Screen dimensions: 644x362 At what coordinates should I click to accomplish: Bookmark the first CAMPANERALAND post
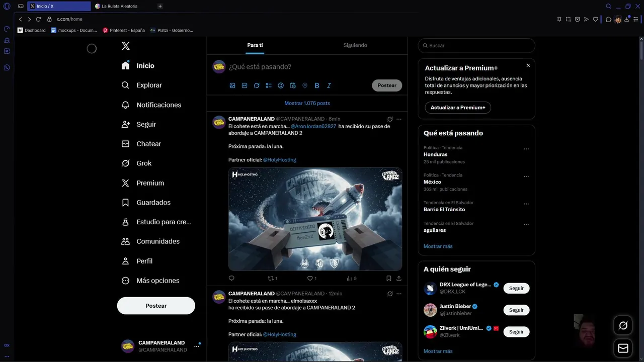coord(389,278)
